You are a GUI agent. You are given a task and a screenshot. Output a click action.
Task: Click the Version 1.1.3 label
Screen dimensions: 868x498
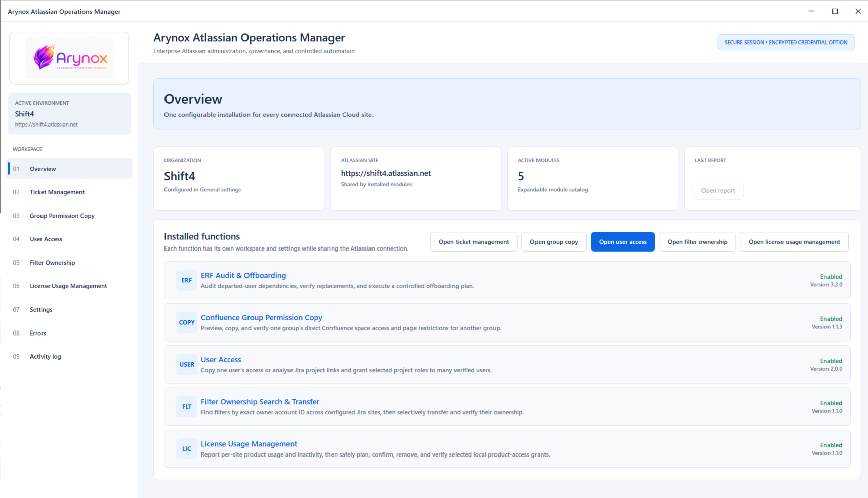coord(827,327)
